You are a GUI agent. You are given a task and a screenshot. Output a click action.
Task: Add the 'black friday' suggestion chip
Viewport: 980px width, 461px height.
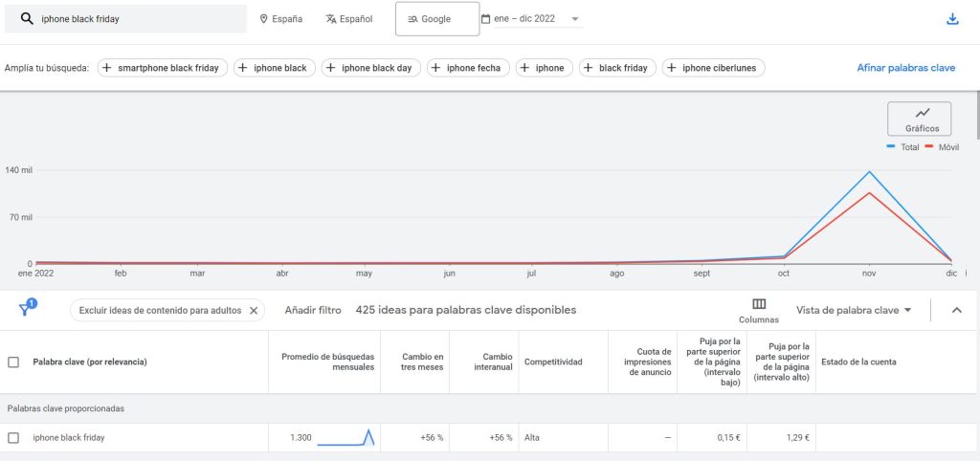click(x=617, y=68)
